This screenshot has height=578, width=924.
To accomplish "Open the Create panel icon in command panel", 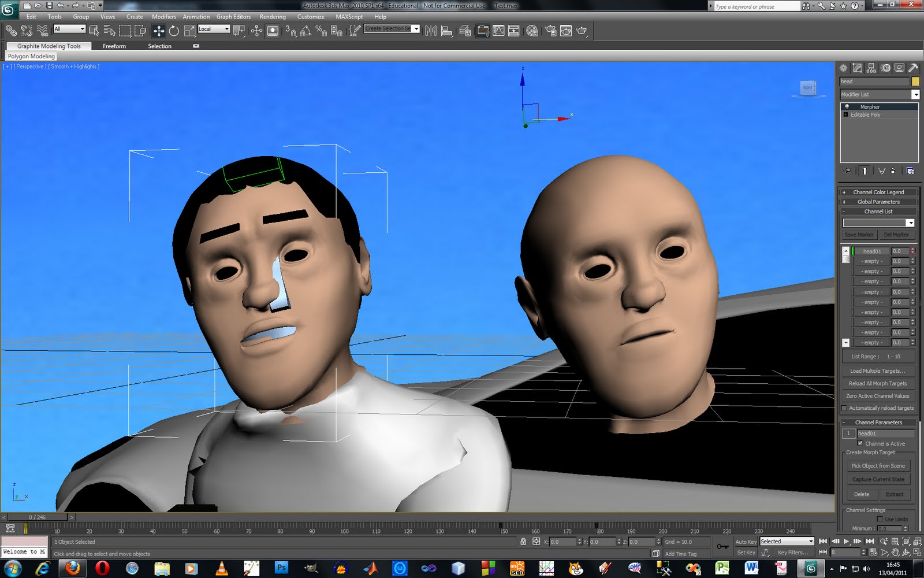I will [x=843, y=68].
